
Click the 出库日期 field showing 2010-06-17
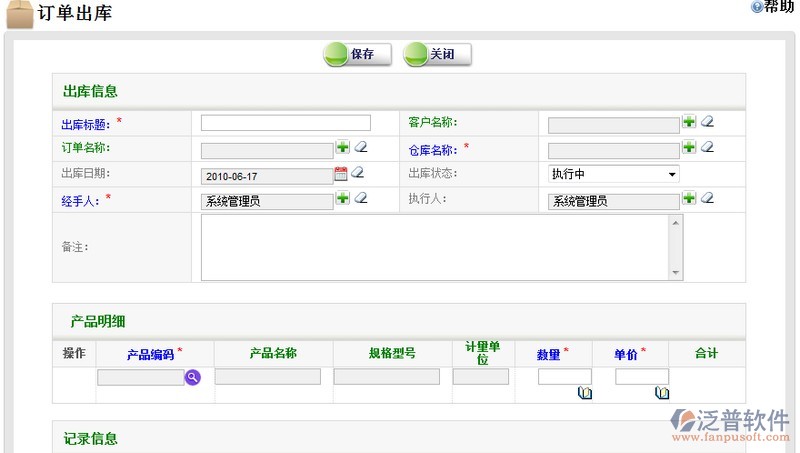pos(267,177)
